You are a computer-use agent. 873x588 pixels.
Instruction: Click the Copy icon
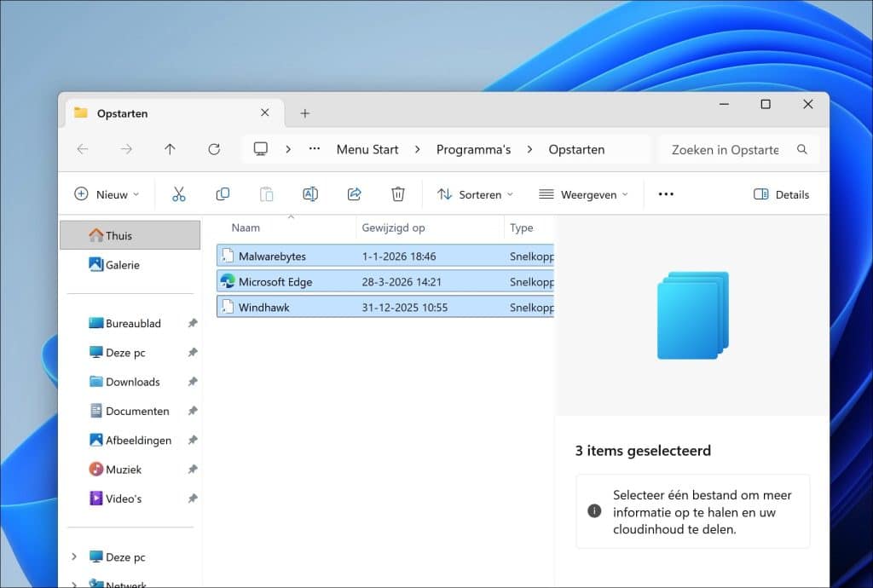tap(223, 193)
